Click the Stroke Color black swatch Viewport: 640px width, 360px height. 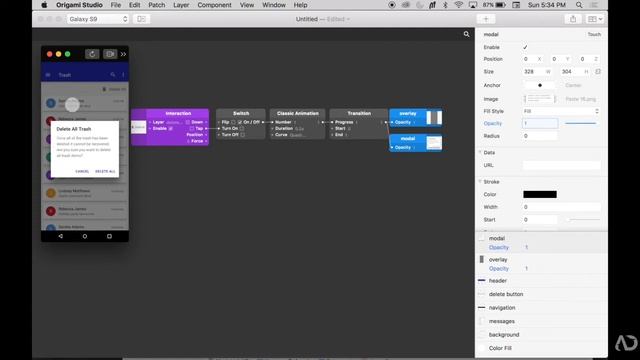tap(540, 194)
